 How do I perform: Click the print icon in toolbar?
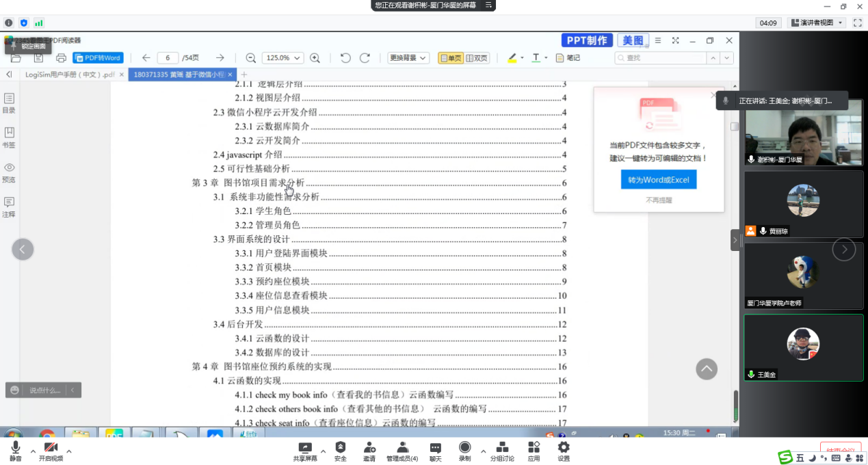[61, 58]
